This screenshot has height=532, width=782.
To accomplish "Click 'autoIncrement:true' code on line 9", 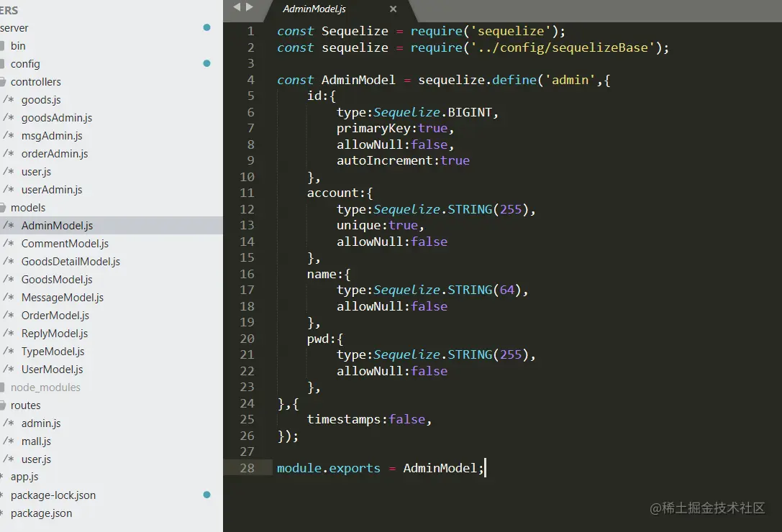I will click(x=403, y=160).
